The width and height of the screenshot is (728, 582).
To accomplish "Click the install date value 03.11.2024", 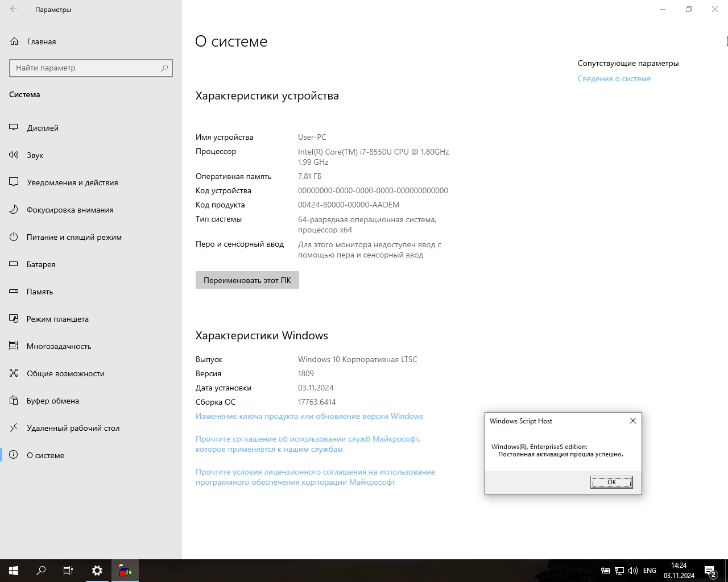I will (316, 388).
